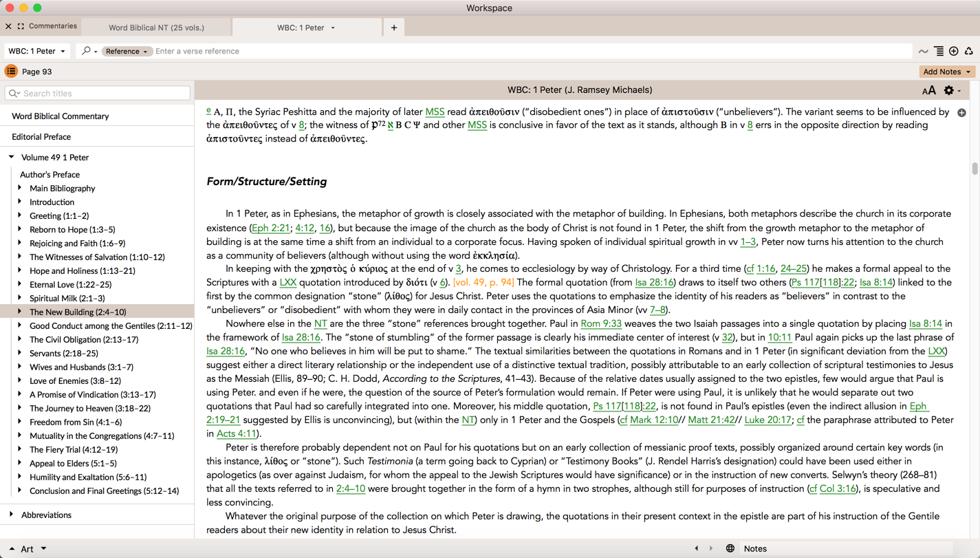Expand the Abbreviations section
Image resolution: width=980 pixels, height=558 pixels.
tap(12, 515)
